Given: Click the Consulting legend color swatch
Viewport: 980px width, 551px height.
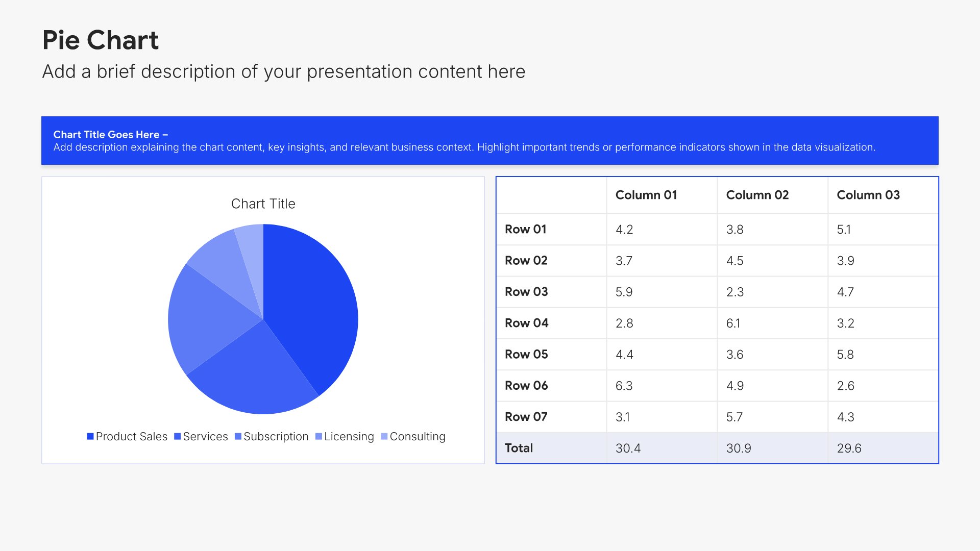Looking at the screenshot, I should pos(384,436).
